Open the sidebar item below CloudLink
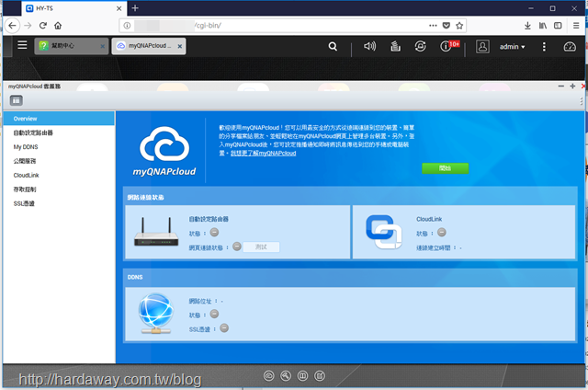The width and height of the screenshot is (588, 390). (59, 189)
